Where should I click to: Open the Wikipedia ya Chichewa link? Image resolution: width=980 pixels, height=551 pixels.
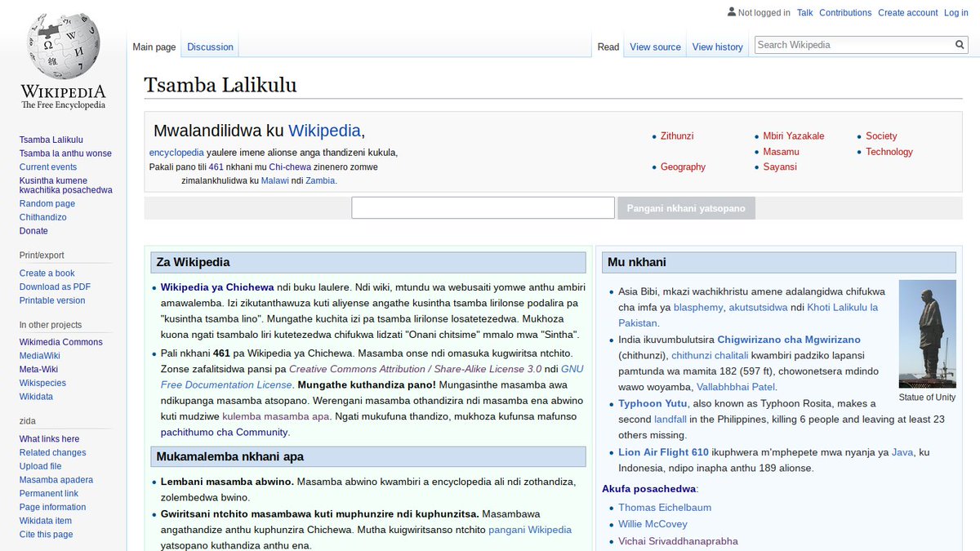217,287
